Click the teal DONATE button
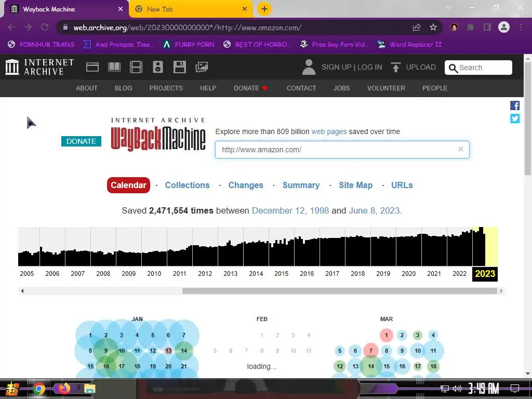The image size is (532, 399). [81, 141]
